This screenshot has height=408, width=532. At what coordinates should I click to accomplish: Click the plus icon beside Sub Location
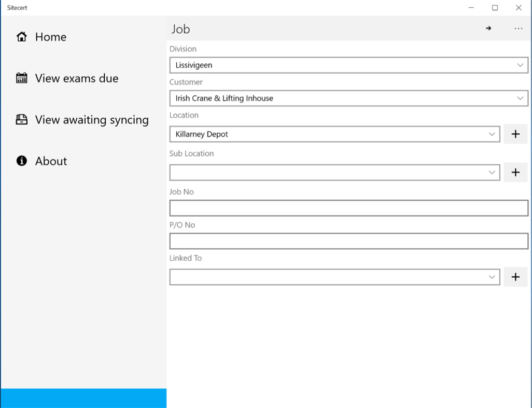click(515, 172)
